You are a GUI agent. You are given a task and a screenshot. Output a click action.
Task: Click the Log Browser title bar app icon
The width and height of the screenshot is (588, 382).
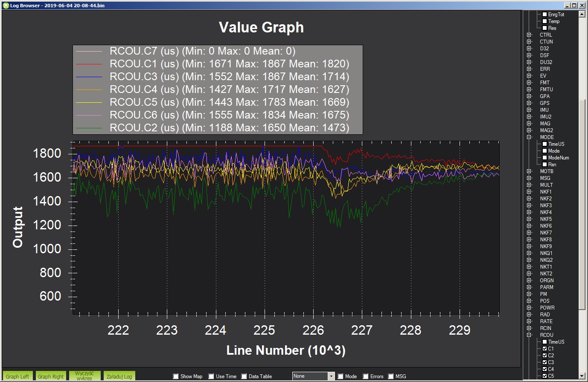point(6,6)
